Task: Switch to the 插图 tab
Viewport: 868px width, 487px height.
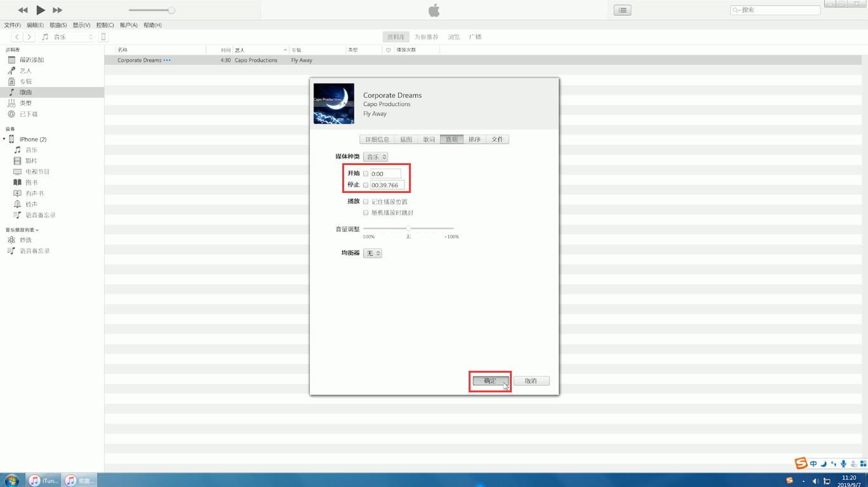Action: (406, 140)
